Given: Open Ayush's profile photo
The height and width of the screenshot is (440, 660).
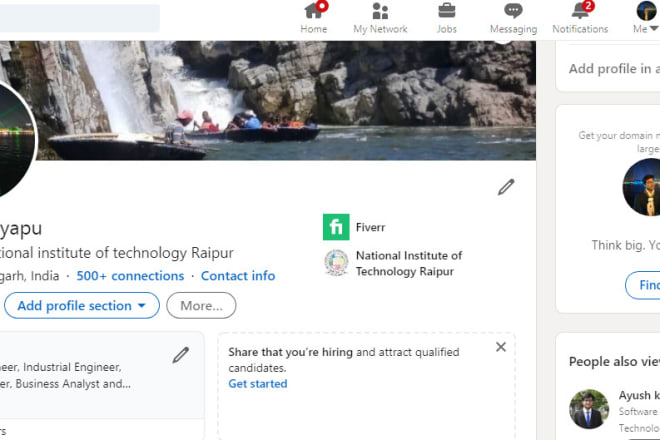Looking at the screenshot, I should [589, 409].
